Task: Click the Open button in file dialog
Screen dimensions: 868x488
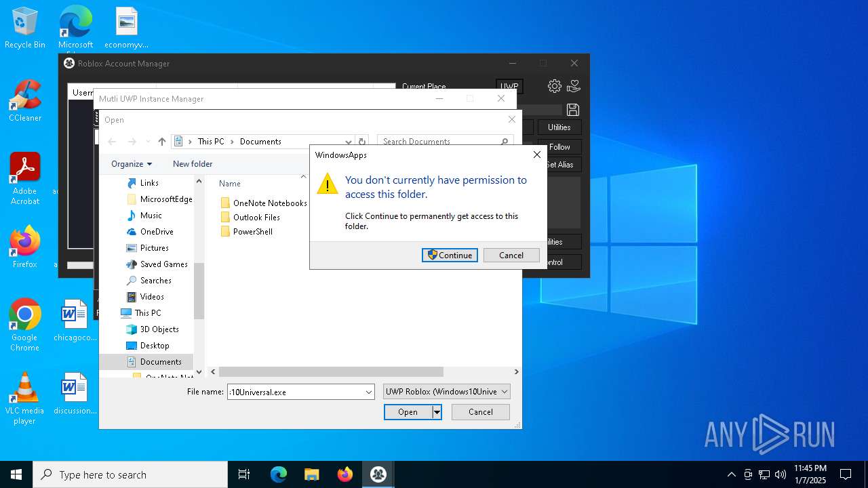Action: 408,412
